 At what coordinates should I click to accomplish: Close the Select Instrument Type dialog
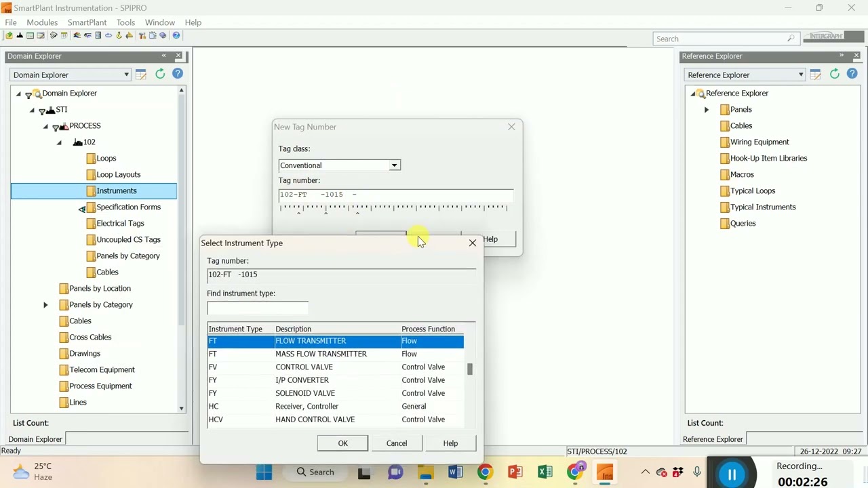(473, 243)
